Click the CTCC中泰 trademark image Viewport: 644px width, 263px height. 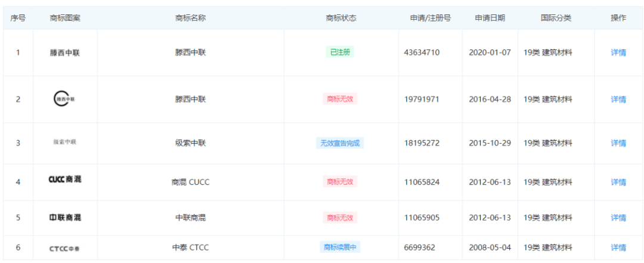click(64, 248)
